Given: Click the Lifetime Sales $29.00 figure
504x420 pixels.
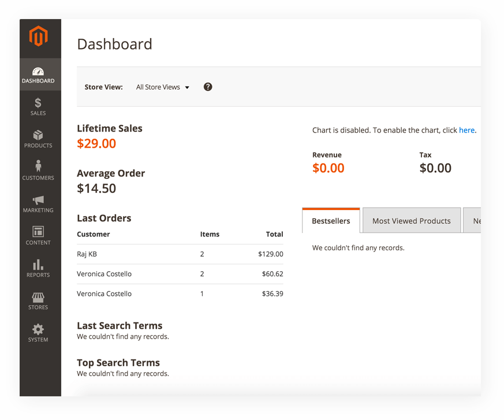Looking at the screenshot, I should pos(96,144).
